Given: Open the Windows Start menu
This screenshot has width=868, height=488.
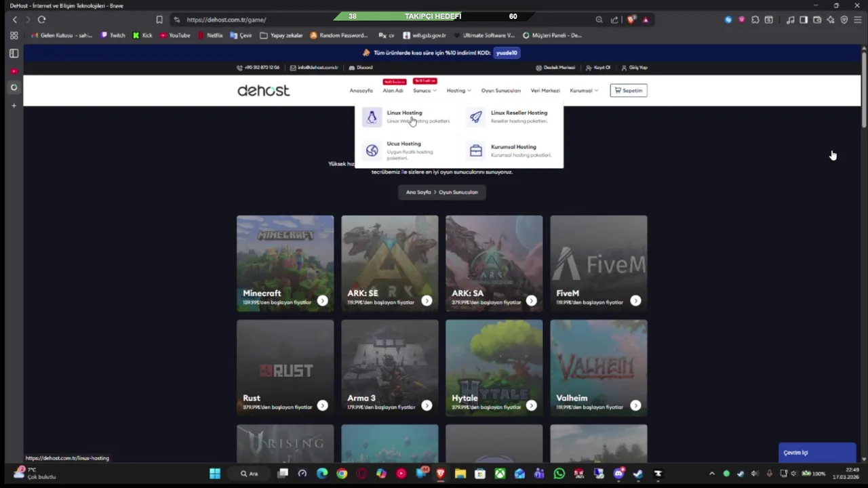Looking at the screenshot, I should click(215, 474).
